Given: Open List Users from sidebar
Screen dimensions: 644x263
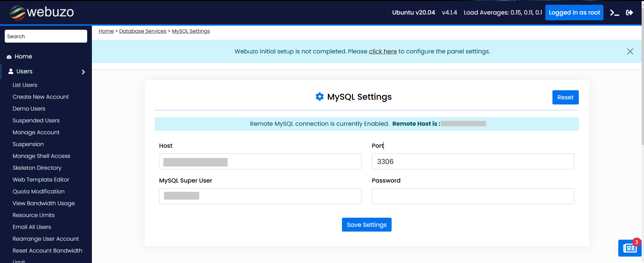Looking at the screenshot, I should pos(25,85).
